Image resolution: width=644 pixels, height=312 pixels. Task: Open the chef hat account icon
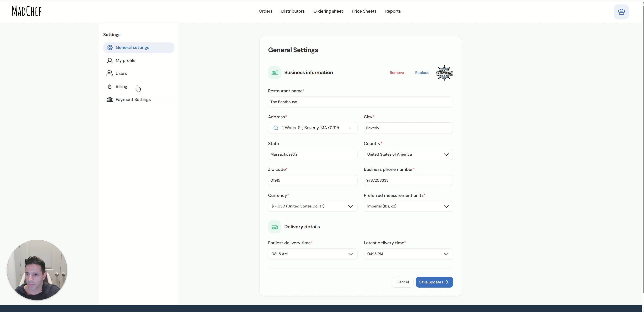pos(621,12)
